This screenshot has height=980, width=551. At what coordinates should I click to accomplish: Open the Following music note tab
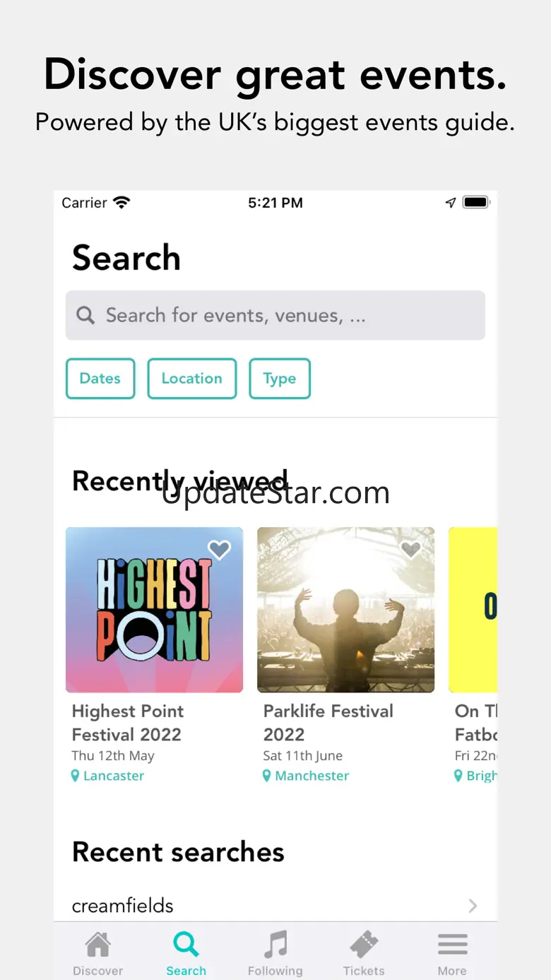click(275, 945)
